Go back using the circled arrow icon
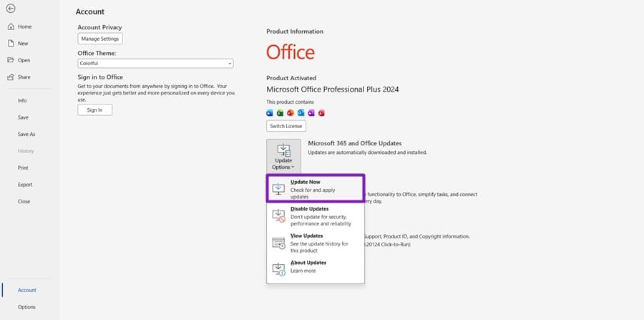Image resolution: width=644 pixels, height=320 pixels. 11,8
